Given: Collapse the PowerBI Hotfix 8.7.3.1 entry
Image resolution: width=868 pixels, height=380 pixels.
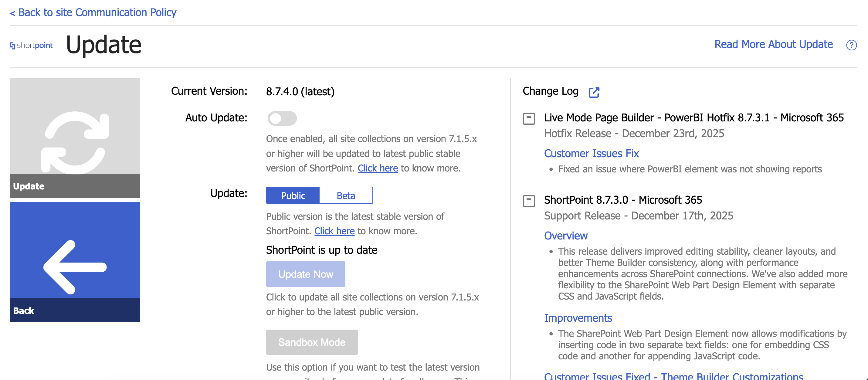Looking at the screenshot, I should 529,119.
